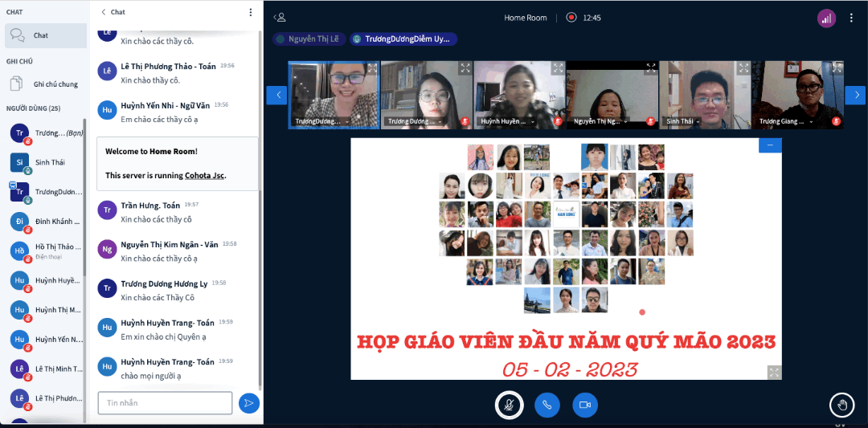
Task: Toggle the user list panel visibility
Action: [279, 17]
